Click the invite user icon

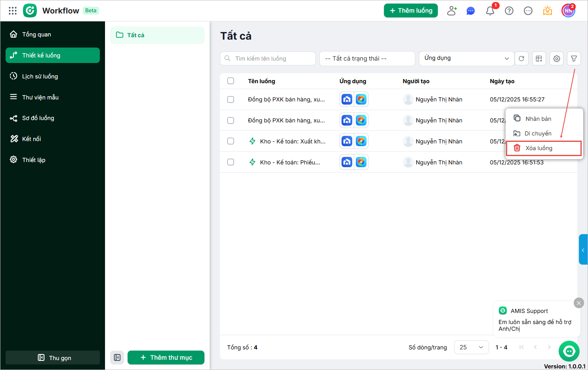(x=452, y=11)
